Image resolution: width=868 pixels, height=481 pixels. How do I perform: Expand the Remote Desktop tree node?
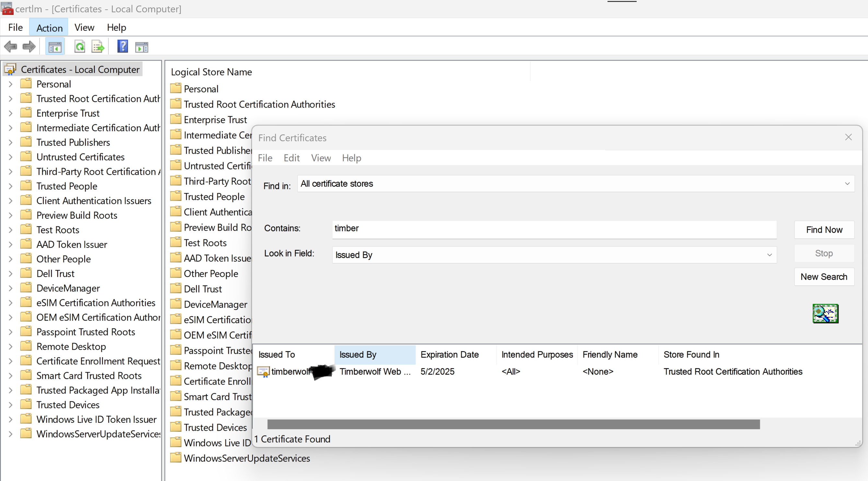10,347
